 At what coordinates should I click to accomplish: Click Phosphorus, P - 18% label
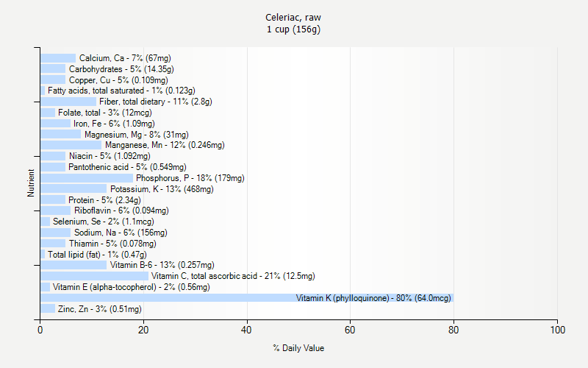(x=190, y=178)
